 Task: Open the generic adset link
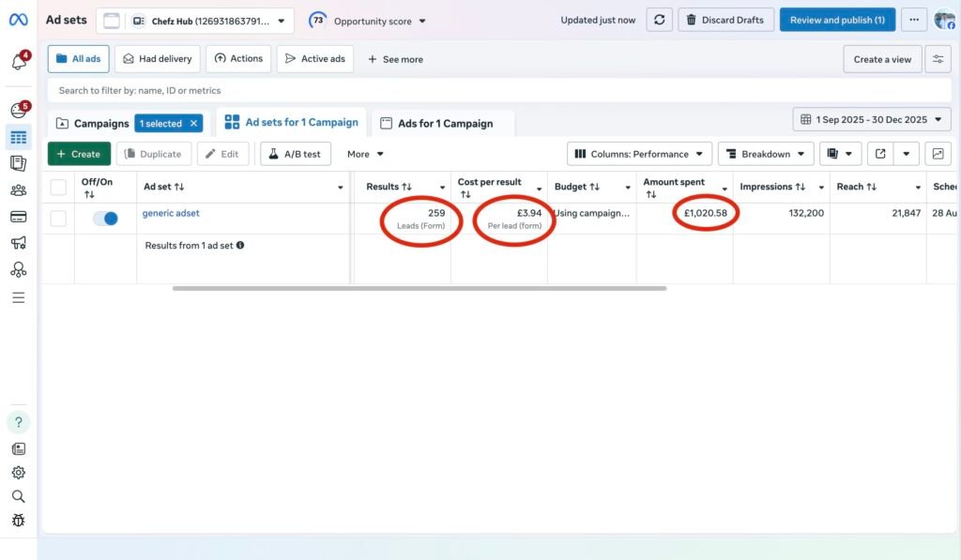[x=171, y=213]
